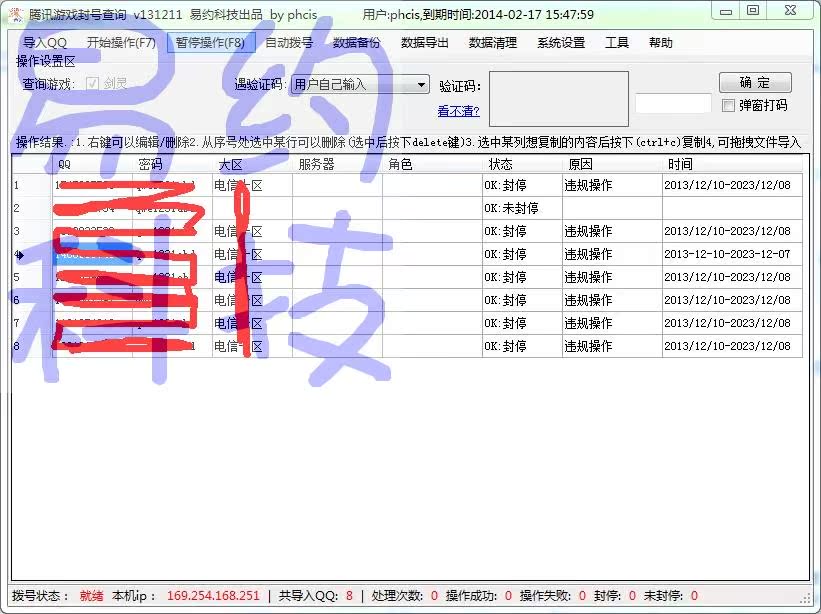This screenshot has width=821, height=614.
Task: Open the 数据备份 menu
Action: [x=357, y=43]
